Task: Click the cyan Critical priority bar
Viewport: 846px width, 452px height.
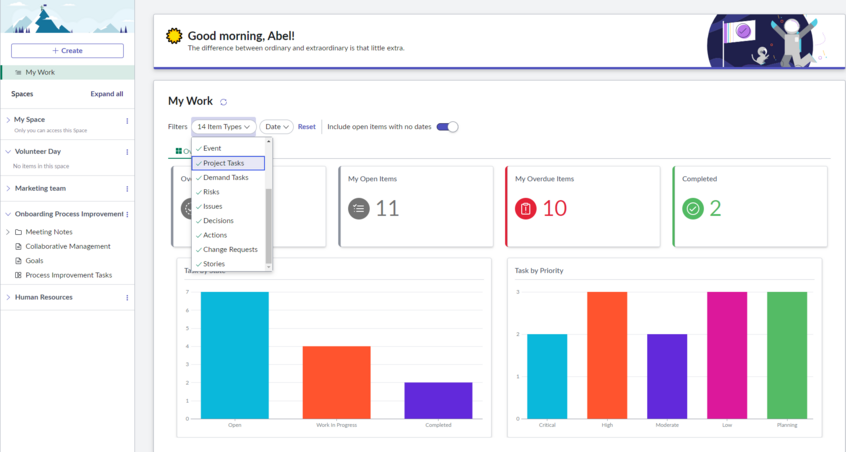Action: [x=547, y=376]
